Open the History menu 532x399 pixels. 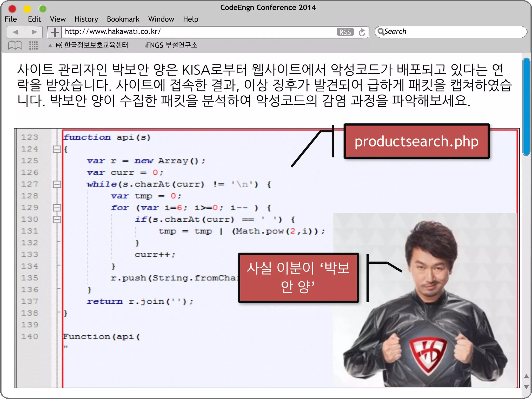click(86, 19)
